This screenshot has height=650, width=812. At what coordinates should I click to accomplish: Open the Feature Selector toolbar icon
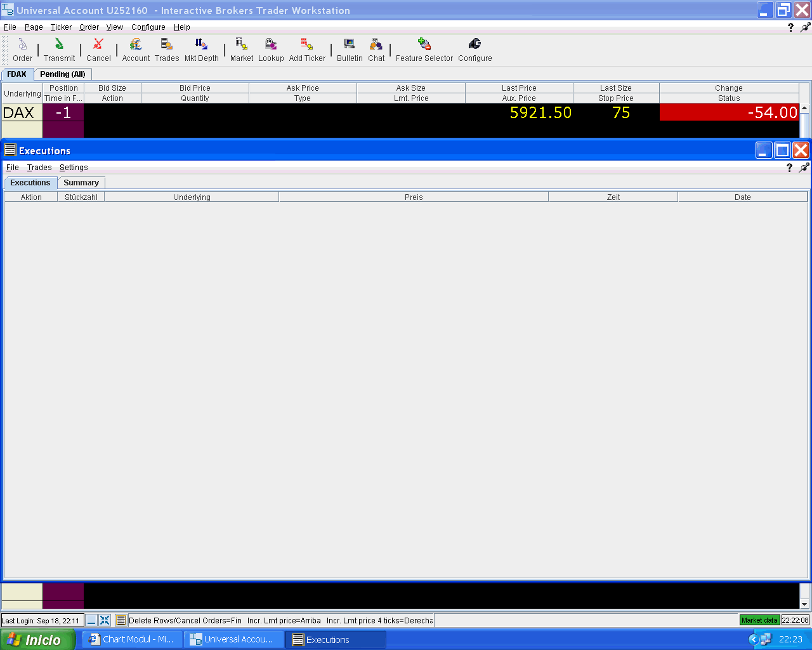click(x=424, y=50)
